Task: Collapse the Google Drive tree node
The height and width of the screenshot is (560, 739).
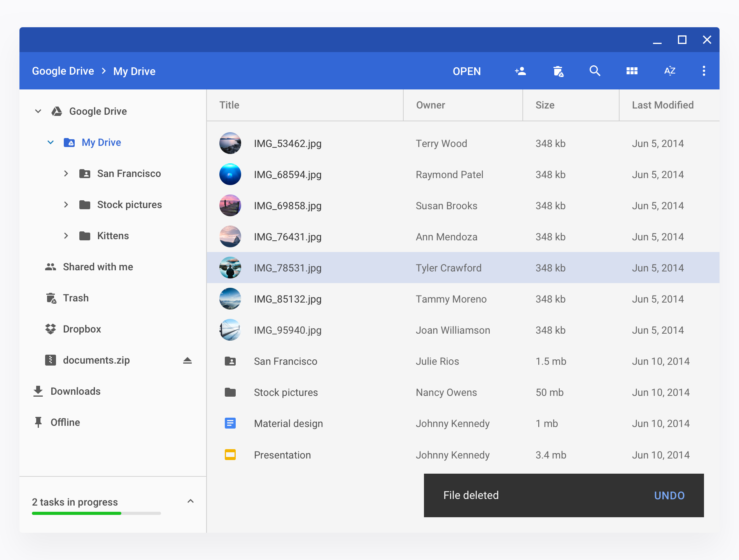Action: tap(38, 111)
